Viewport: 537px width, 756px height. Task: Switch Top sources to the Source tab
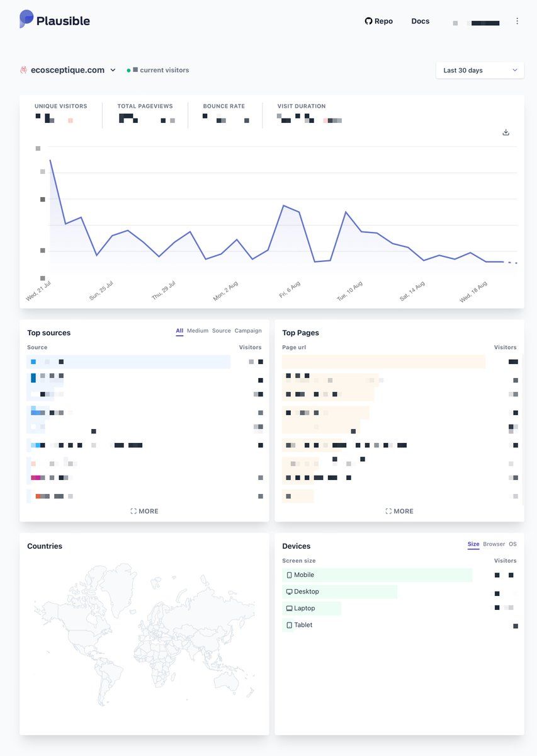pyautogui.click(x=222, y=331)
